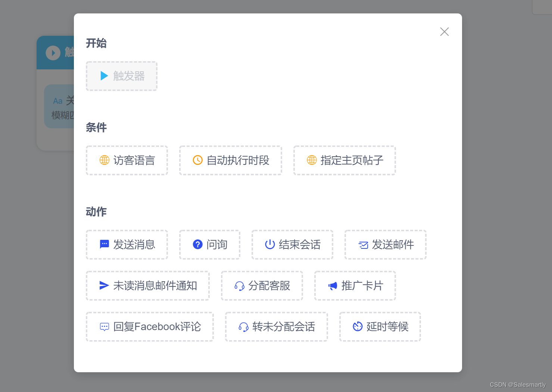Click the globe icon beside 访客语言
The height and width of the screenshot is (392, 552).
click(x=105, y=160)
